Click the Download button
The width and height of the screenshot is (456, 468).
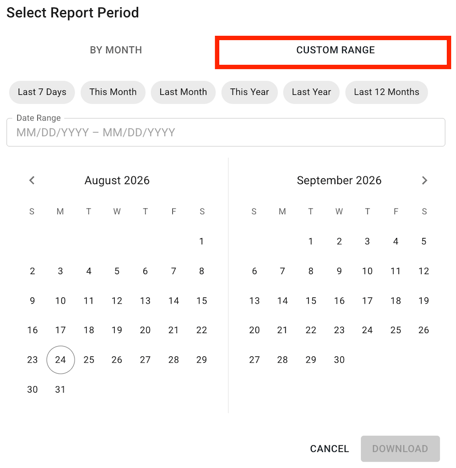click(x=400, y=449)
